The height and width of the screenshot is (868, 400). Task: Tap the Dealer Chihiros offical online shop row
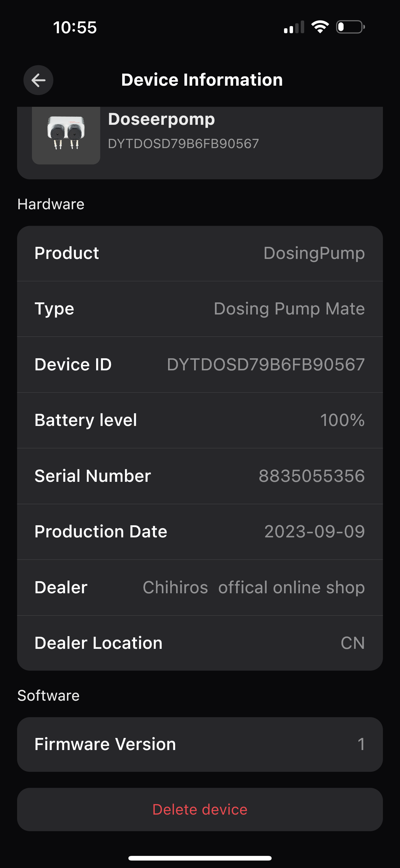[x=200, y=588]
